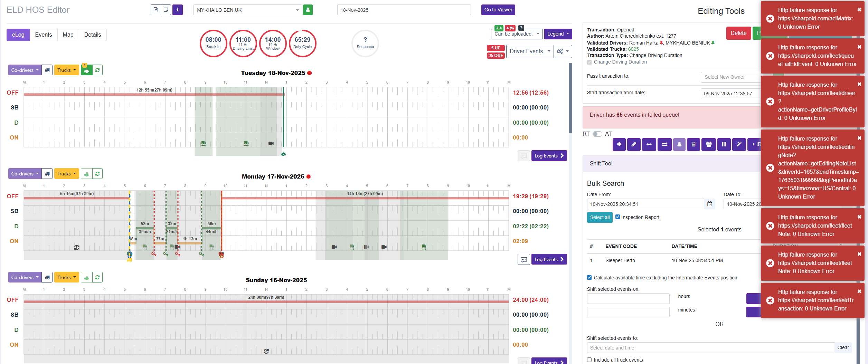
Task: Click green driver profile icon beside name
Action: pyautogui.click(x=308, y=10)
